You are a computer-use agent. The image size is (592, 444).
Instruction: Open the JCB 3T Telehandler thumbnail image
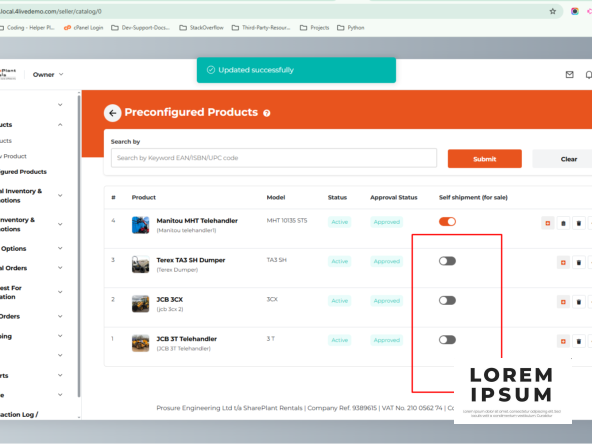click(140, 343)
